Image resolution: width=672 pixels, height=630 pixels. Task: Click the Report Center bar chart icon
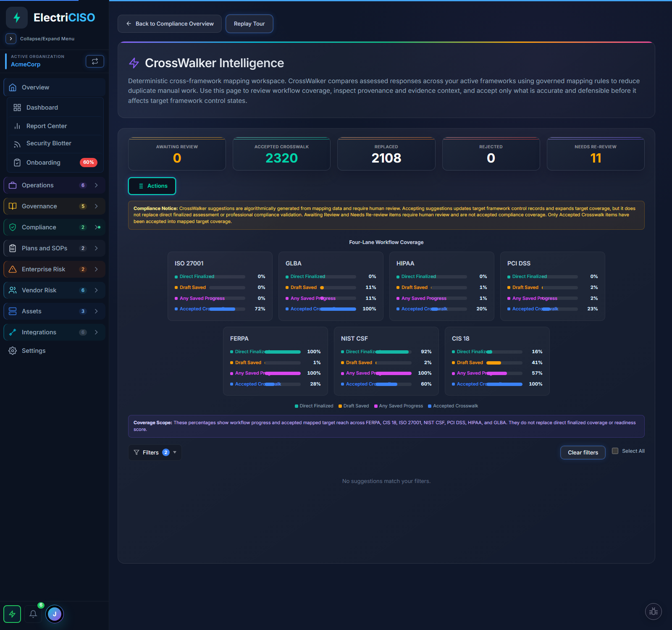click(x=17, y=126)
